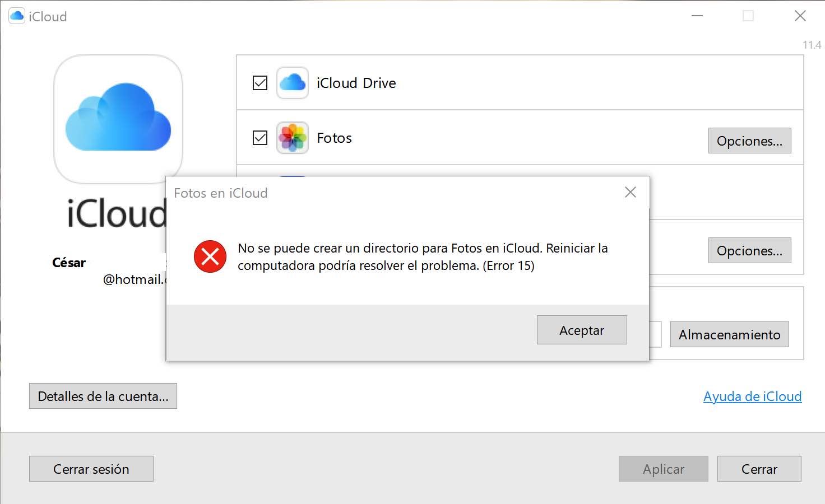Follow the Ayuda de iCloud link
This screenshot has height=504, width=825.
(x=752, y=396)
